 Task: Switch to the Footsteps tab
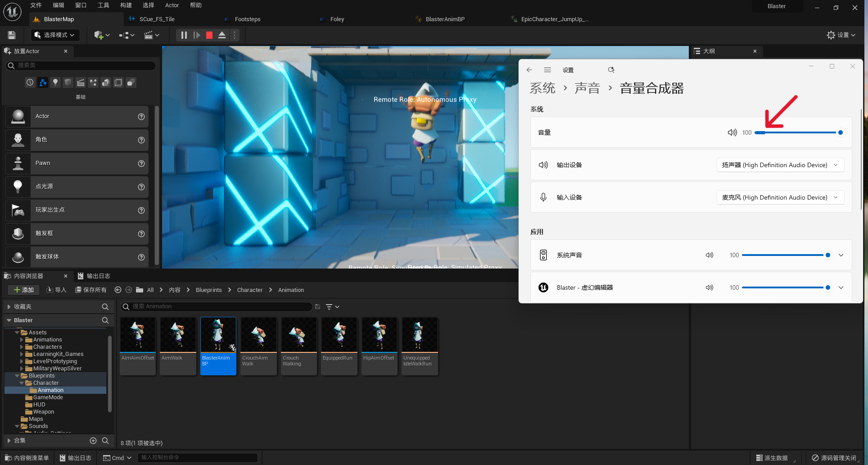(248, 19)
